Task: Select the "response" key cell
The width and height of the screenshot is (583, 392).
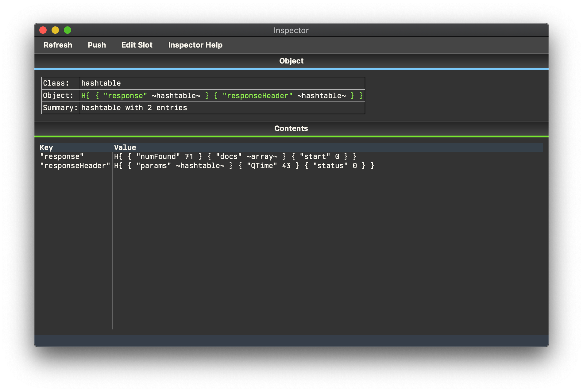Action: [x=62, y=157]
